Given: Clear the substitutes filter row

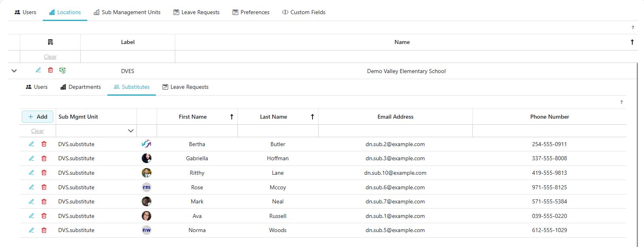Looking at the screenshot, I should pyautogui.click(x=38, y=131).
